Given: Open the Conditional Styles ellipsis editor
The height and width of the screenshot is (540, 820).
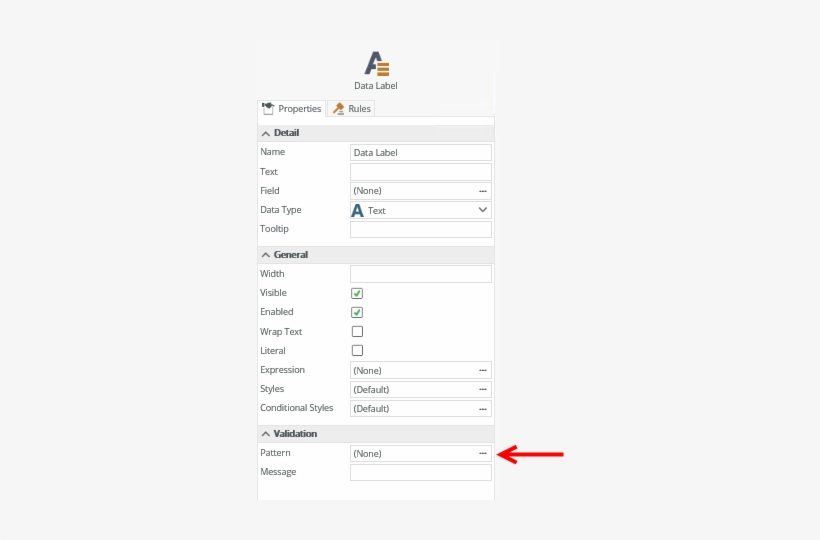Looking at the screenshot, I should point(482,409).
